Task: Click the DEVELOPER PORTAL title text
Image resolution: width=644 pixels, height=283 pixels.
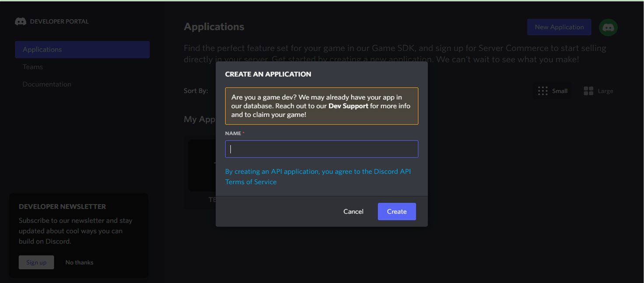Action: 59,21
